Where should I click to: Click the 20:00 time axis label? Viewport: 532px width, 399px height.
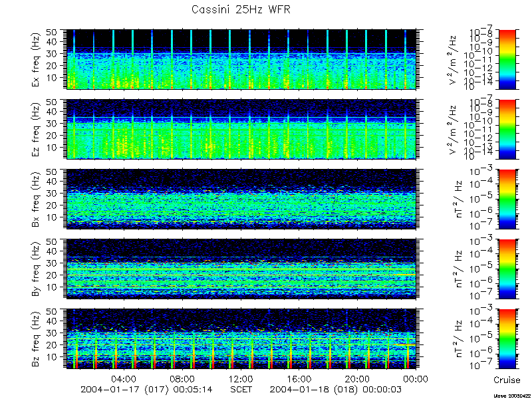click(358, 379)
